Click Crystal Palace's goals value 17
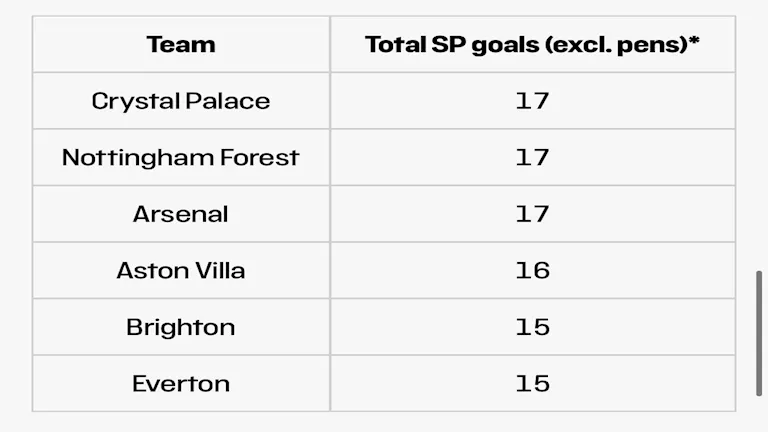The image size is (768, 432). 532,101
